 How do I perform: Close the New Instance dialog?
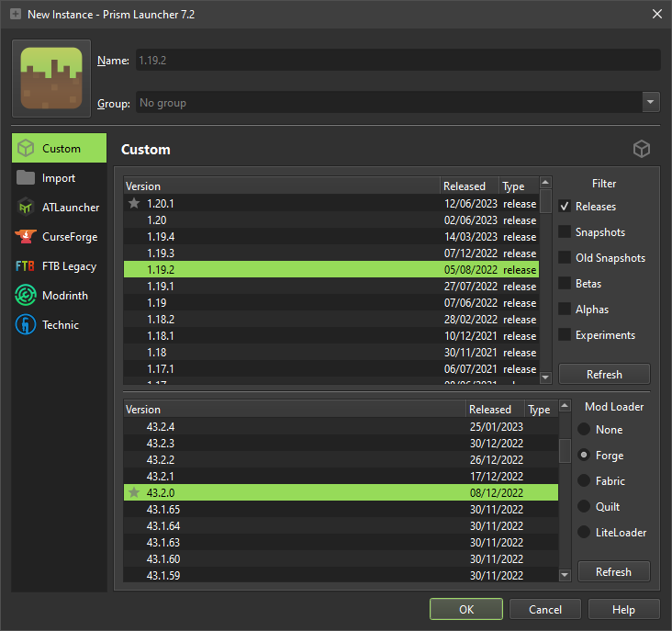657,14
